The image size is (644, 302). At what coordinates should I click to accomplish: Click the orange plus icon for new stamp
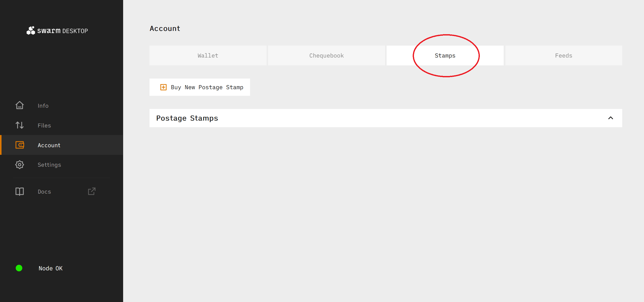(163, 87)
